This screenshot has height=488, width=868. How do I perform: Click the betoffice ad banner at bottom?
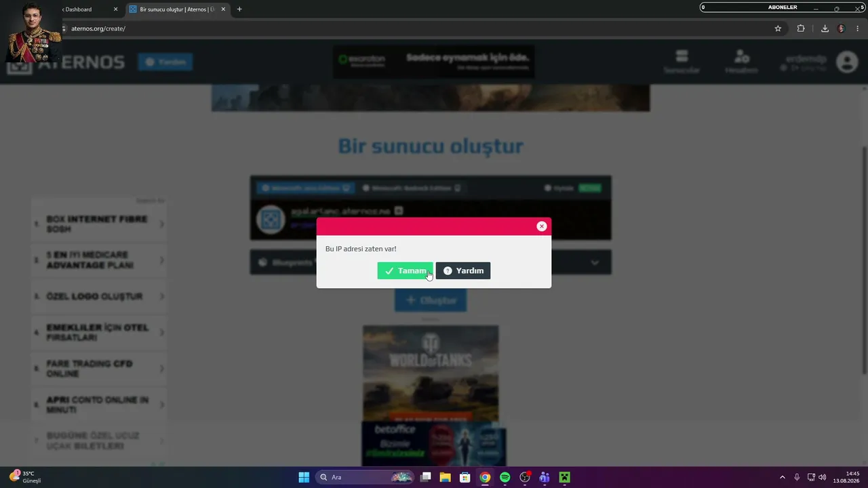point(434,444)
